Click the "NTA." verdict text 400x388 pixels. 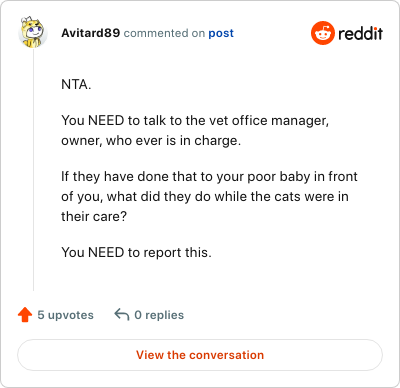(x=76, y=85)
